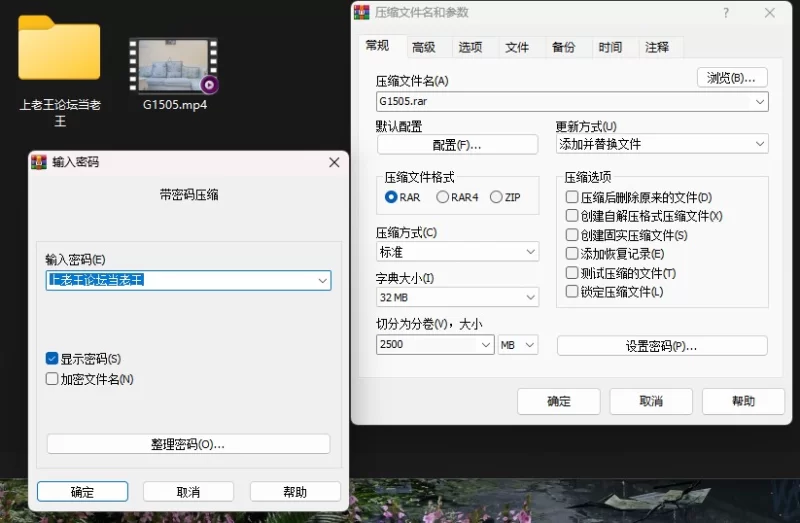The image size is (800, 523).
Task: Check 压缩后删除原来的文件 option
Action: 572,198
